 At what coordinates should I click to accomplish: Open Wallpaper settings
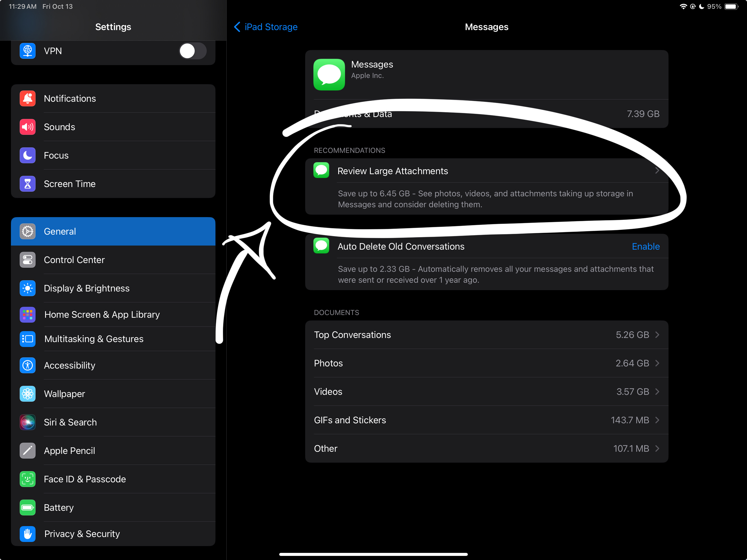(x=113, y=394)
